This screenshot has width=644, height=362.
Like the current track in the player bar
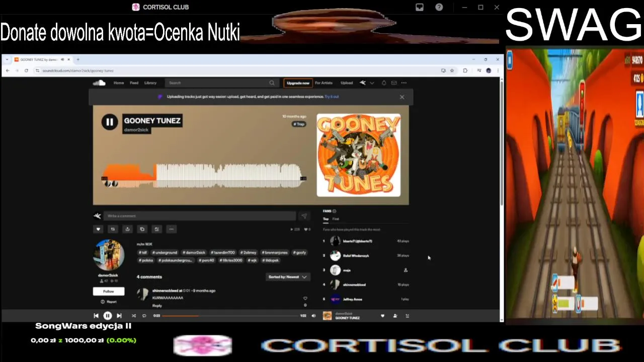pyautogui.click(x=382, y=316)
